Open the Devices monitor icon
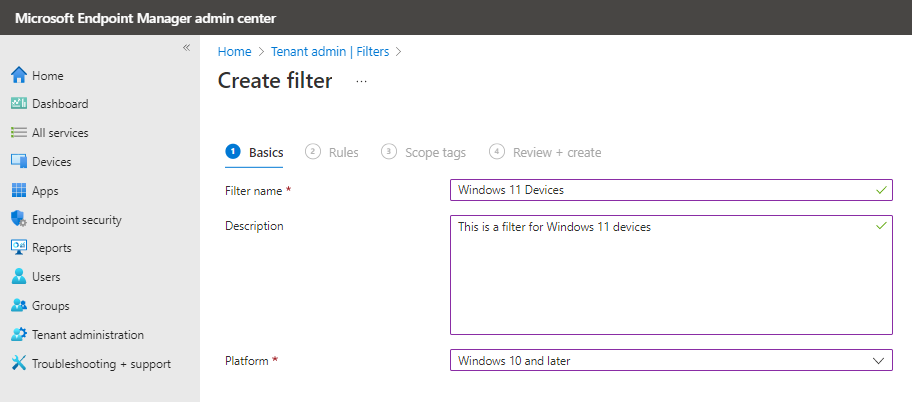The height and width of the screenshot is (402, 912). tap(19, 162)
